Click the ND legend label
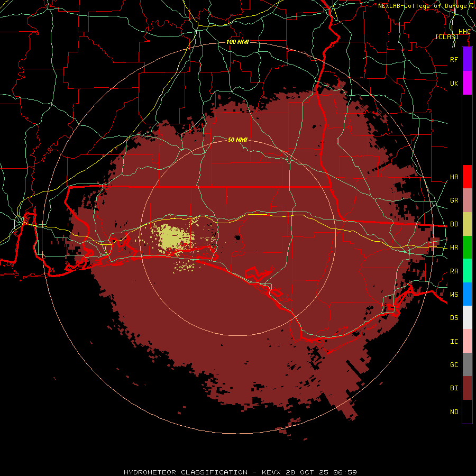Image resolution: width=476 pixels, height=476 pixels. (x=454, y=412)
